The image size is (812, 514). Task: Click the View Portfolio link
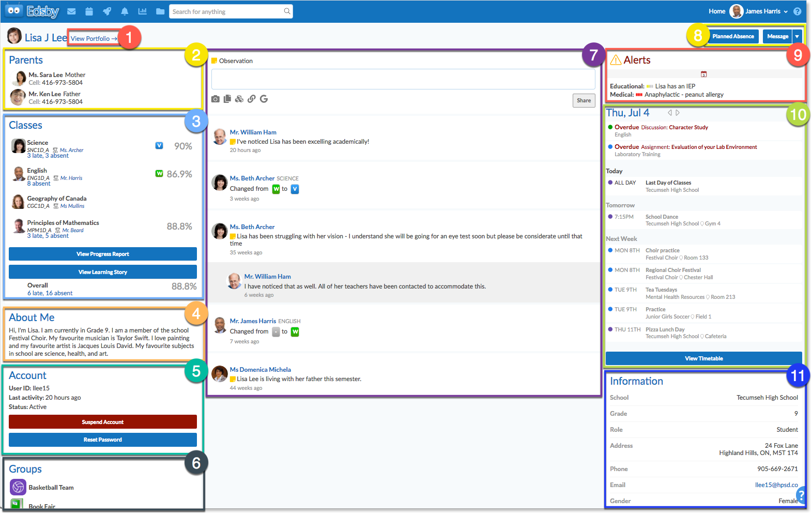[94, 38]
